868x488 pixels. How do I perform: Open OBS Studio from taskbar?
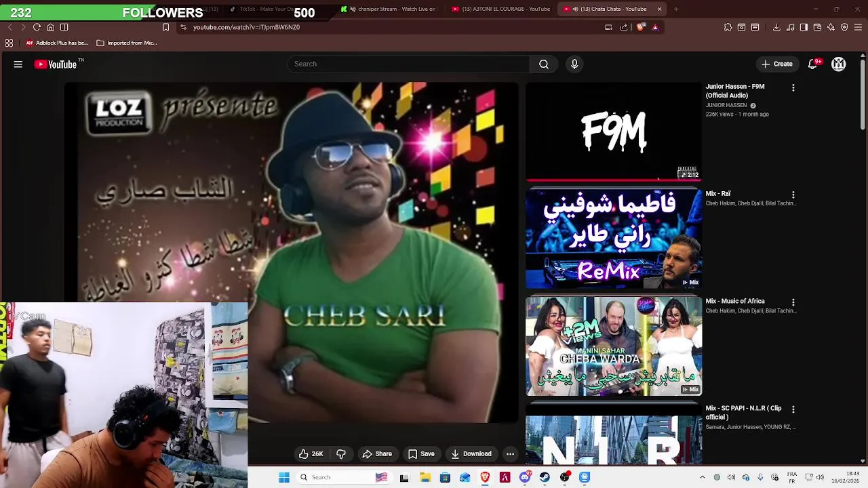565,477
